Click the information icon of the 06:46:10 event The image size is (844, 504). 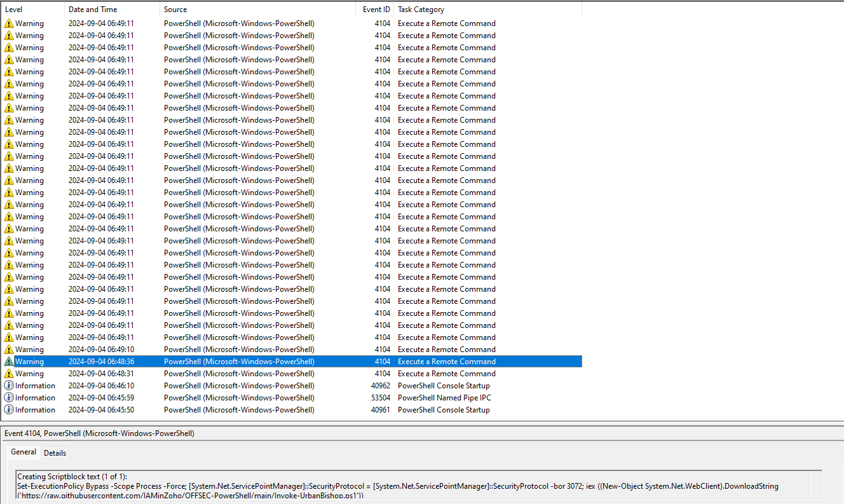(8, 386)
